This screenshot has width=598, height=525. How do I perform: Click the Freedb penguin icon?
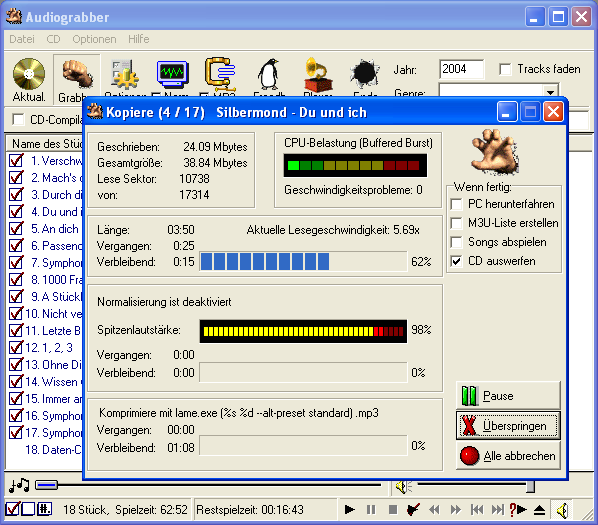click(x=269, y=74)
